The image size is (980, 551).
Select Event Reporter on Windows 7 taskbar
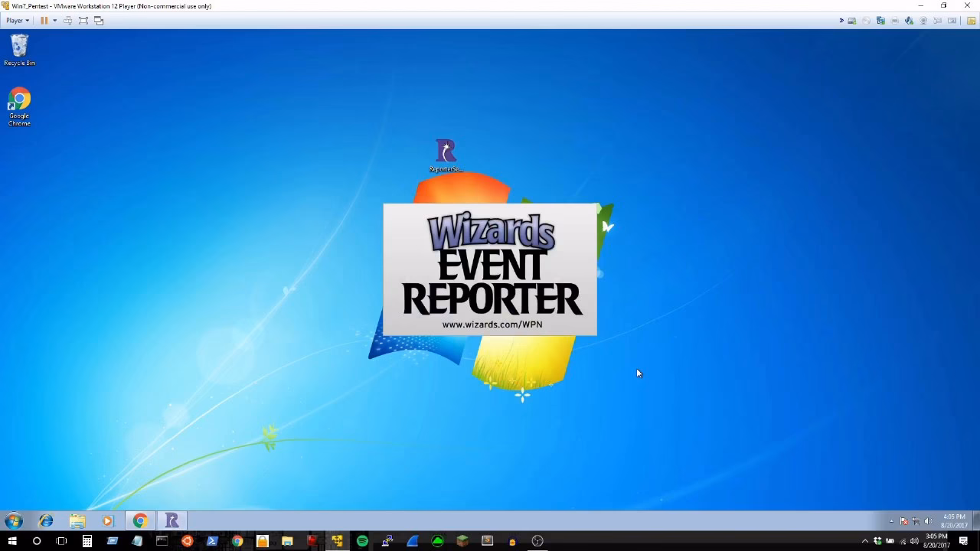pos(172,521)
